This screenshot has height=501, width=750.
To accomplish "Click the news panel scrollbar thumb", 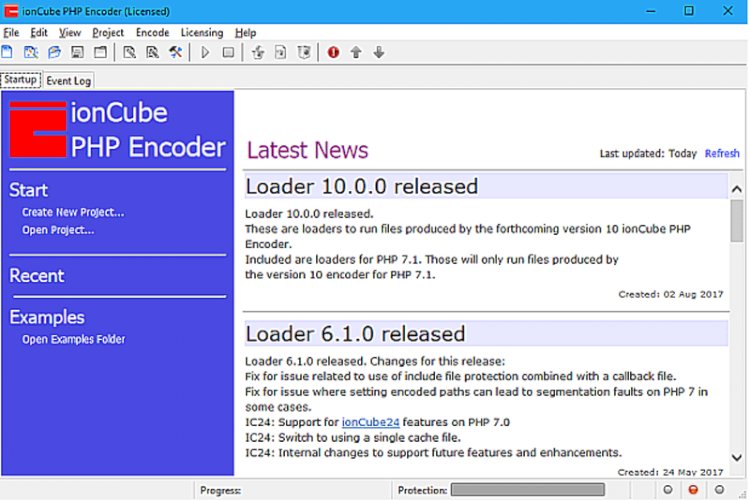I will coord(737,221).
